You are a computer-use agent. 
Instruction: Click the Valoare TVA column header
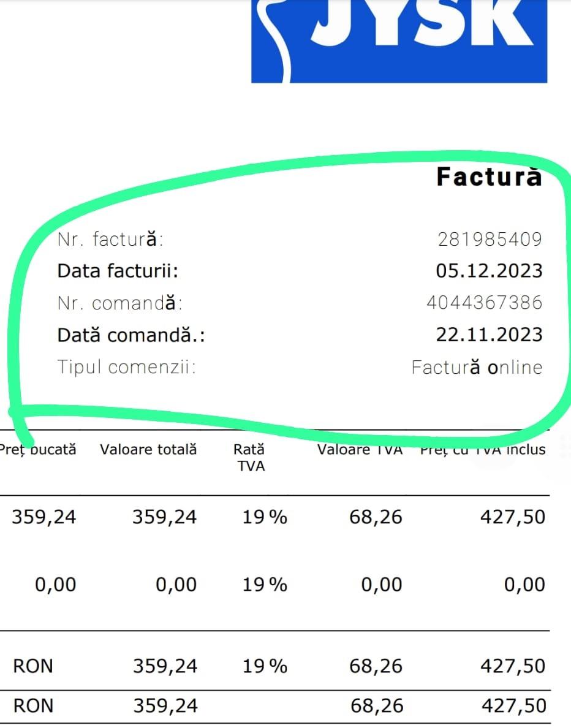(360, 449)
